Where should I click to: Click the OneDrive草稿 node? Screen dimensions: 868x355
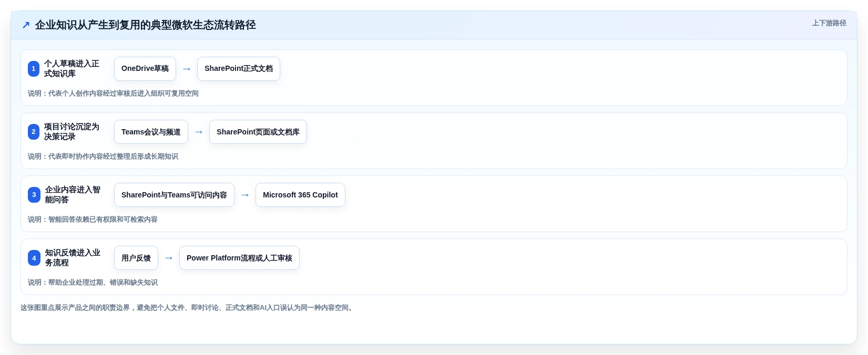[x=145, y=69]
